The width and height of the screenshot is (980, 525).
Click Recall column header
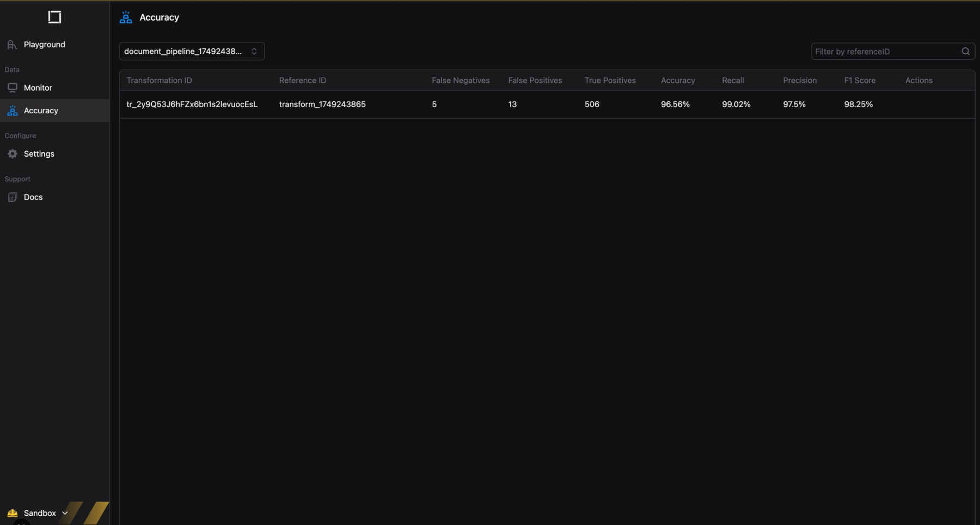click(x=733, y=81)
